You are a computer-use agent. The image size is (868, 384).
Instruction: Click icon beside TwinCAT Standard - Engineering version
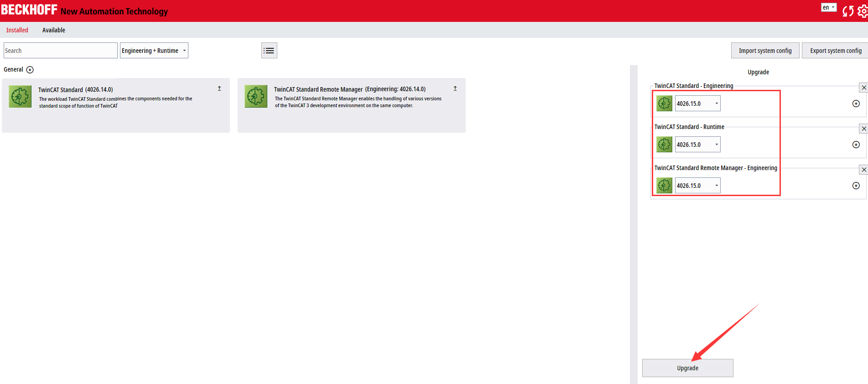665,104
